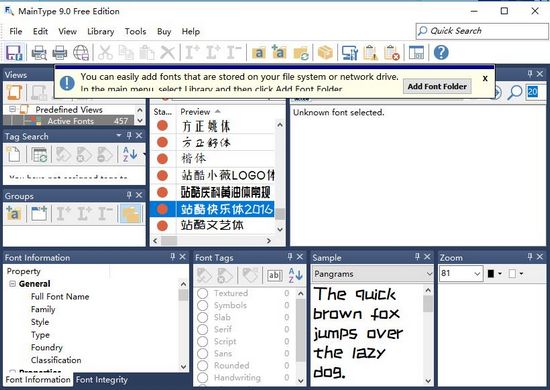Click the Print icon in the toolbar
This screenshot has height=390, width=550.
pyautogui.click(x=60, y=53)
